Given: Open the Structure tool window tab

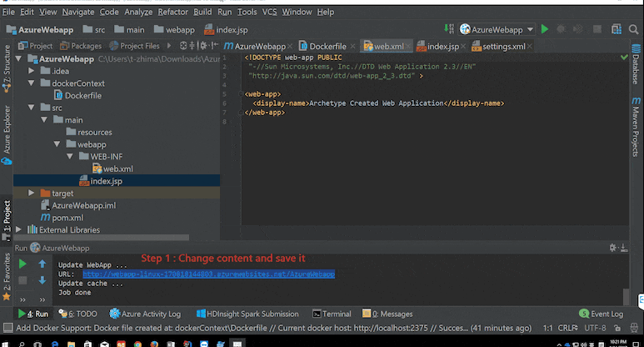Looking at the screenshot, I should [x=7, y=68].
